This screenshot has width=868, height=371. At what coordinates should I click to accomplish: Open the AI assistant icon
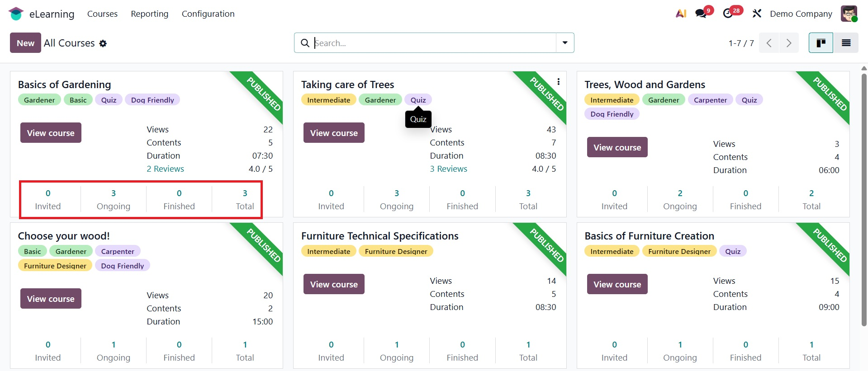[681, 14]
